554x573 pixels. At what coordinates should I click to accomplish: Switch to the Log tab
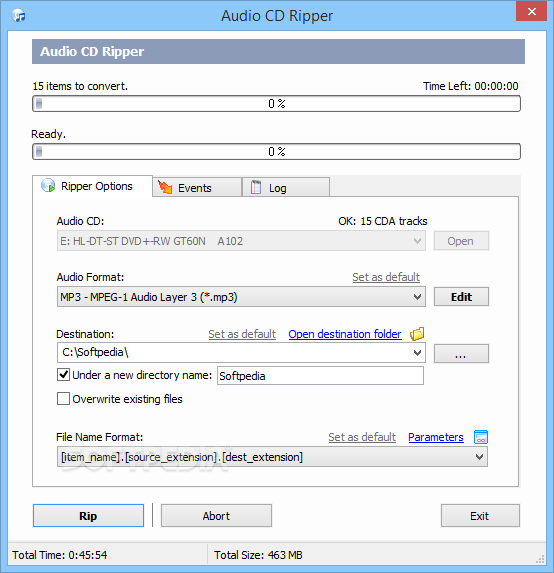point(286,187)
